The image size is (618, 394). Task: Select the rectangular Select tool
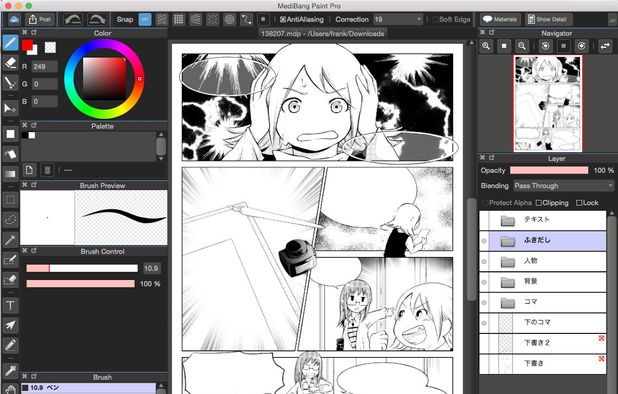pos(10,199)
